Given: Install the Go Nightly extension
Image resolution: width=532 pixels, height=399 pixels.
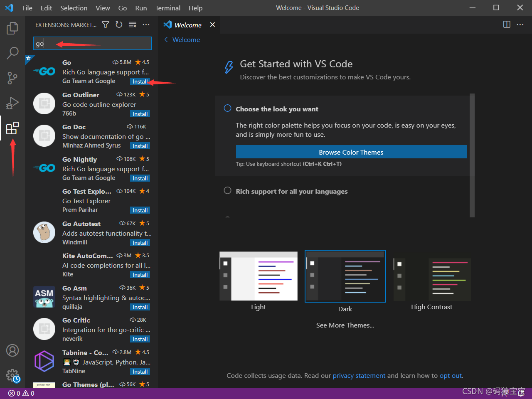Looking at the screenshot, I should pos(140,178).
